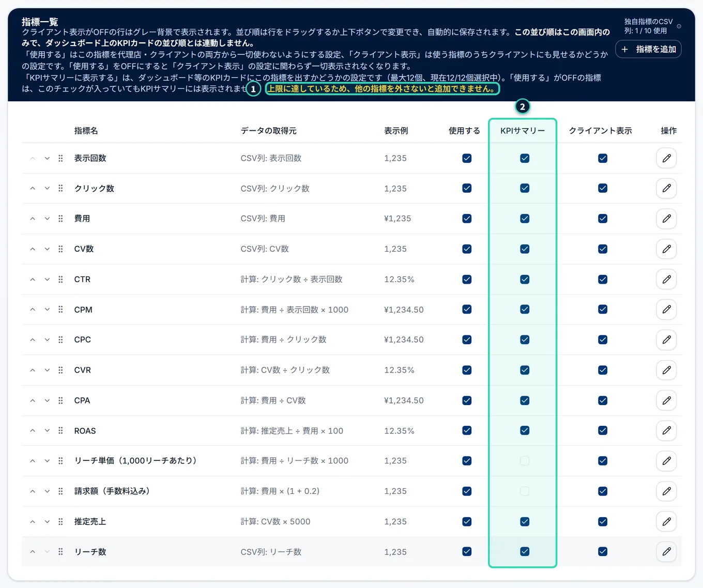Edit the リーチ単価 metric
The width and height of the screenshot is (703, 588).
tap(666, 461)
